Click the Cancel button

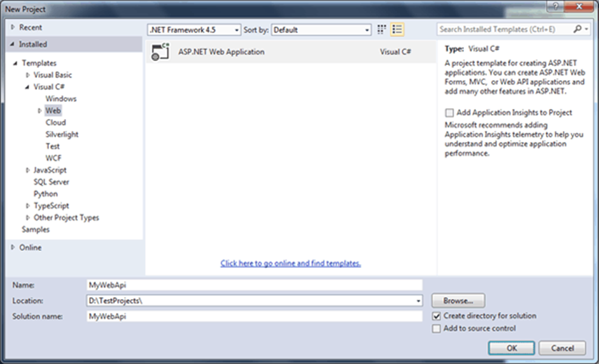pyautogui.click(x=562, y=348)
